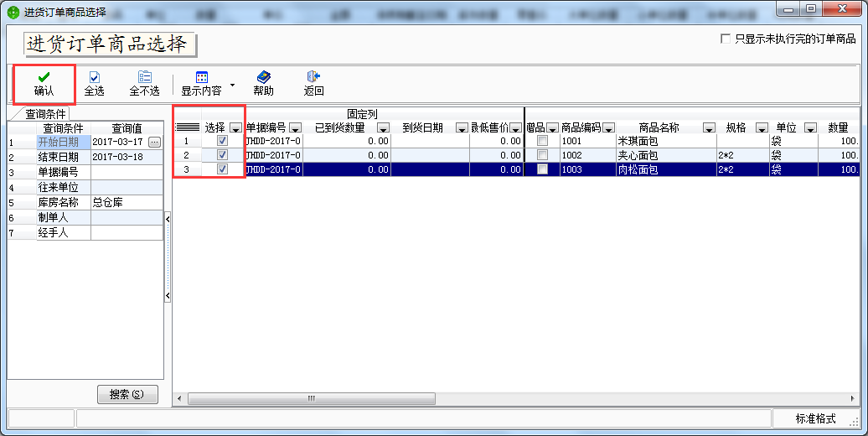
Task: Click the 标准格式 status bar label
Action: (815, 418)
